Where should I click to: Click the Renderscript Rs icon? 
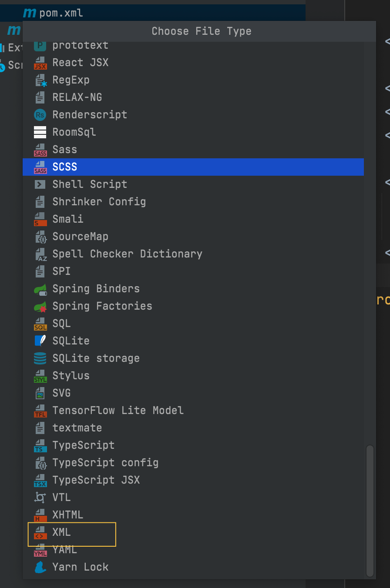40,115
